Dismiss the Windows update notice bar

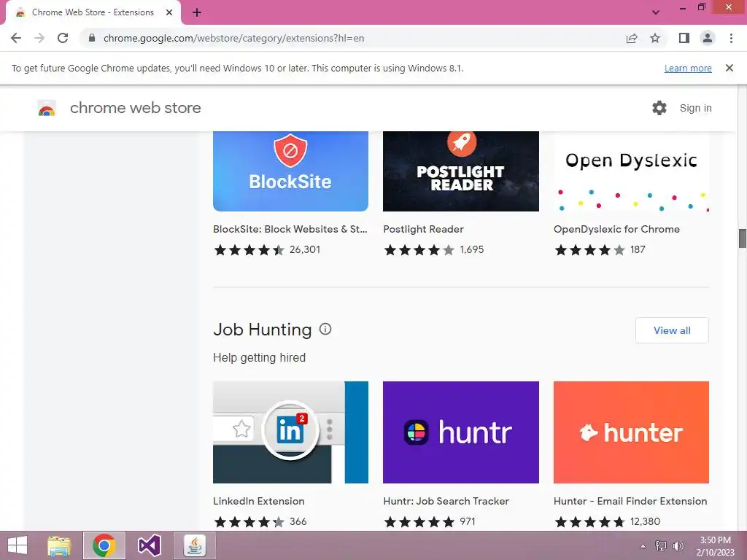tap(729, 68)
